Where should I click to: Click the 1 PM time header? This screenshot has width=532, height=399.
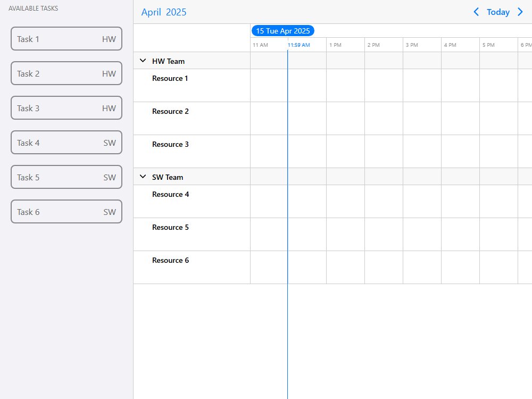click(x=335, y=45)
